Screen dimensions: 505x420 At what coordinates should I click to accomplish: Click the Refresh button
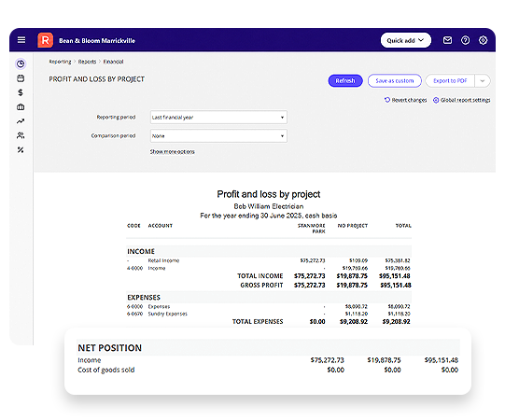(345, 81)
